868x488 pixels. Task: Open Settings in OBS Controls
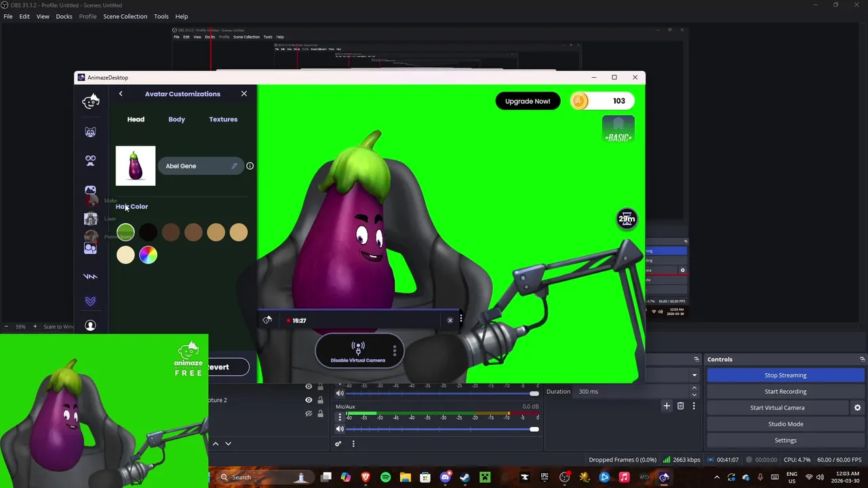pos(785,441)
